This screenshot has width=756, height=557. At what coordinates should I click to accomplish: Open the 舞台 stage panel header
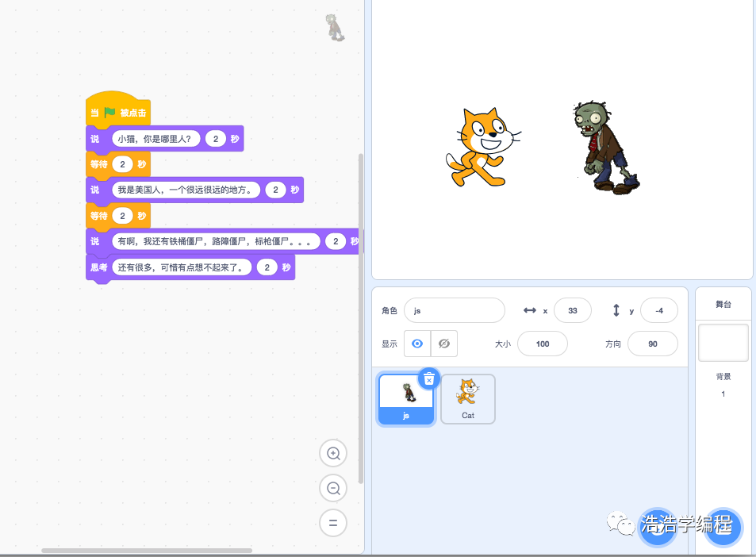723,305
